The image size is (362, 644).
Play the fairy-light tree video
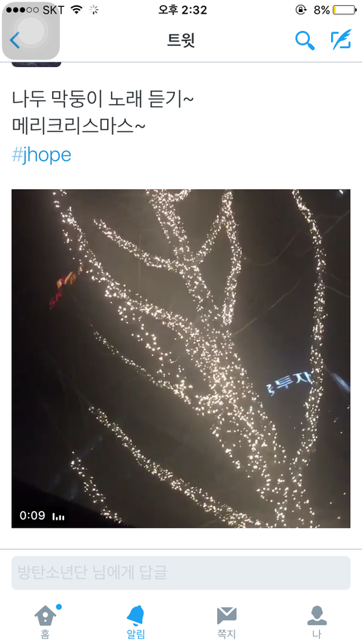click(x=181, y=358)
